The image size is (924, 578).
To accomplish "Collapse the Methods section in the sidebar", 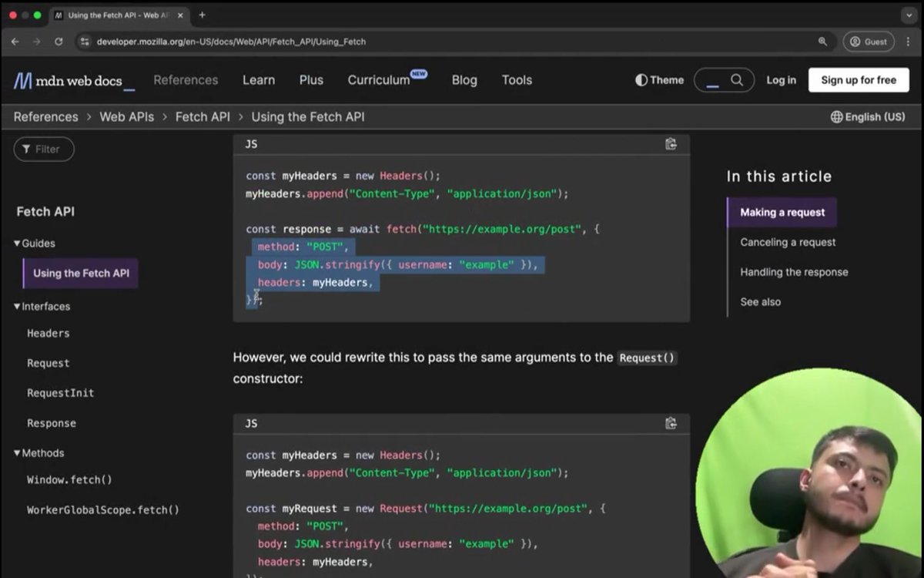I will 39,453.
